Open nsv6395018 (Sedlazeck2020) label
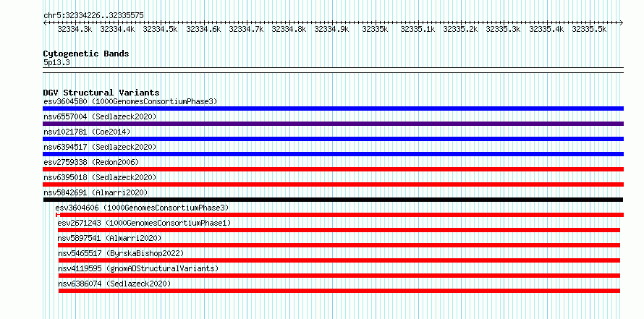Image resolution: width=644 pixels, height=319 pixels. click(100, 177)
